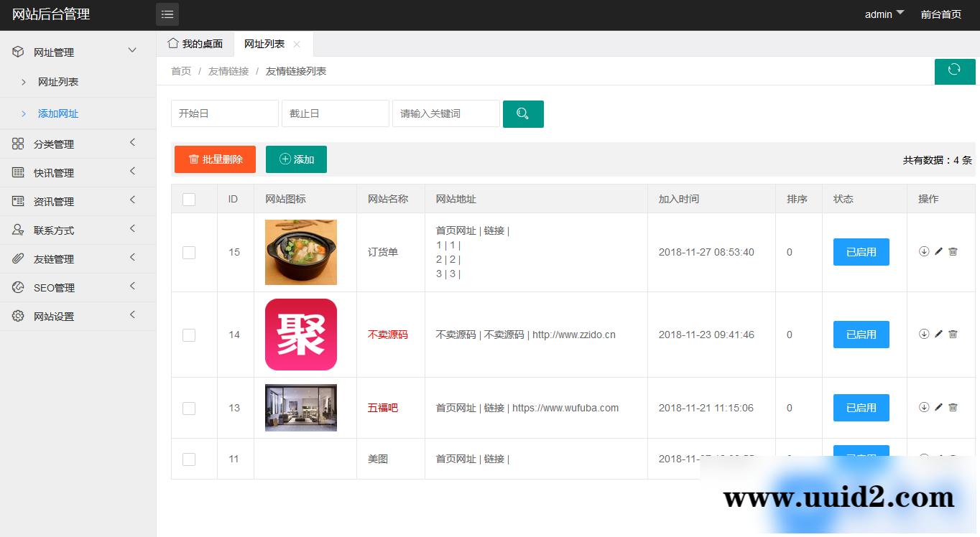Click the download icon in 订货单 row
This screenshot has width=980, height=537.
tap(924, 251)
